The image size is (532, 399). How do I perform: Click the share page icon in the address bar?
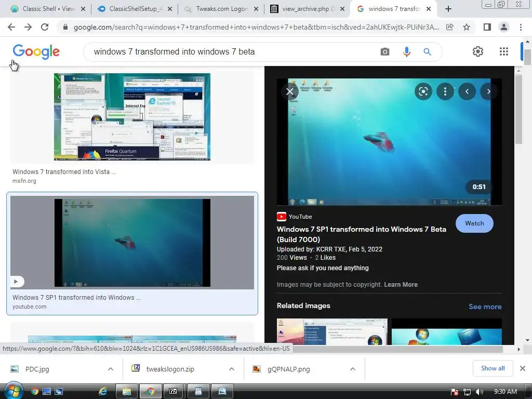point(450,27)
